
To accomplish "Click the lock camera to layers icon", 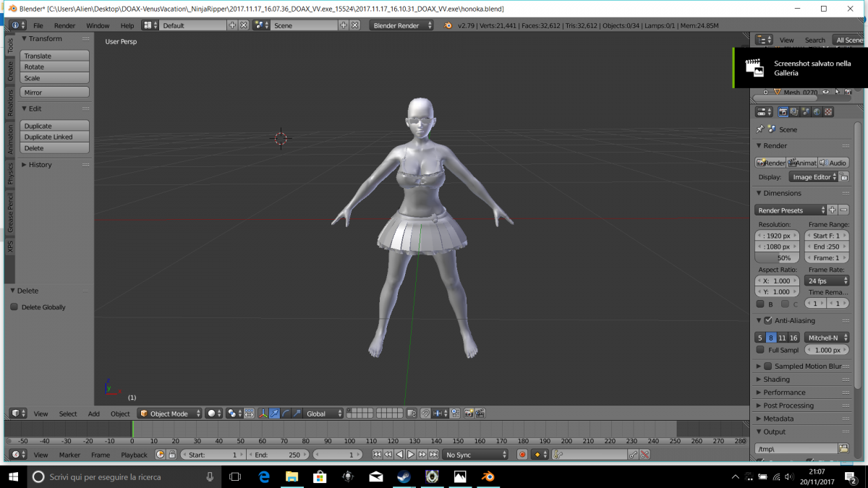I will click(412, 414).
